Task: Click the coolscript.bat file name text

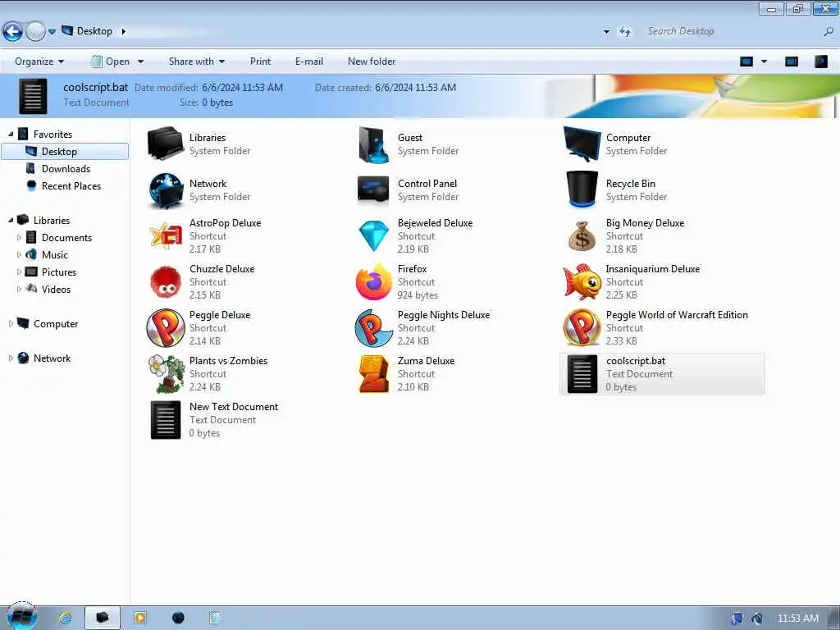Action: (x=636, y=361)
